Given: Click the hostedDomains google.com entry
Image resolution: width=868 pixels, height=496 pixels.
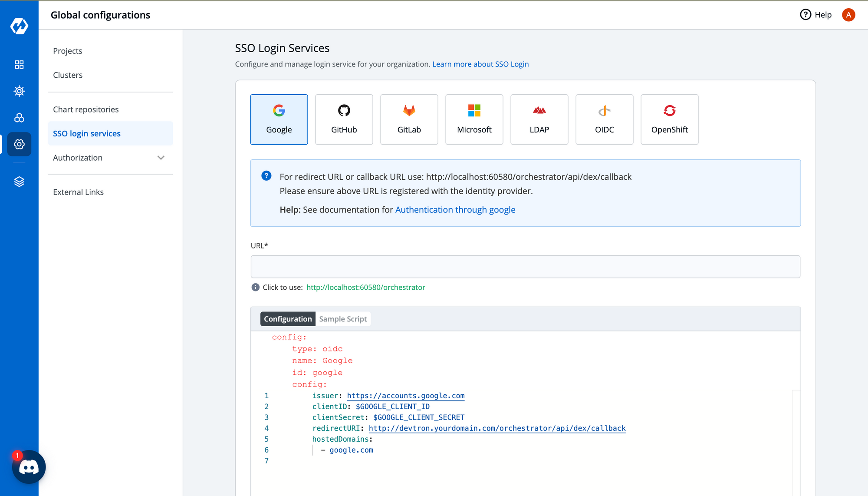Looking at the screenshot, I should [351, 450].
